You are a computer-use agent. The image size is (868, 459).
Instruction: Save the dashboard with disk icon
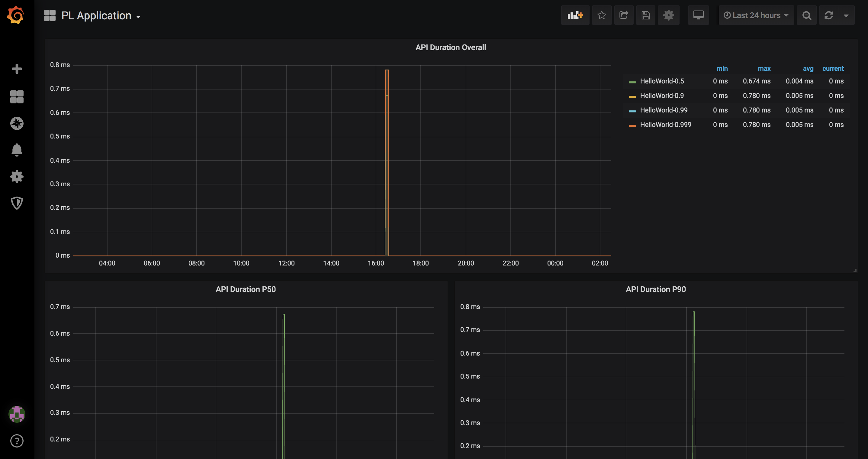pos(646,15)
